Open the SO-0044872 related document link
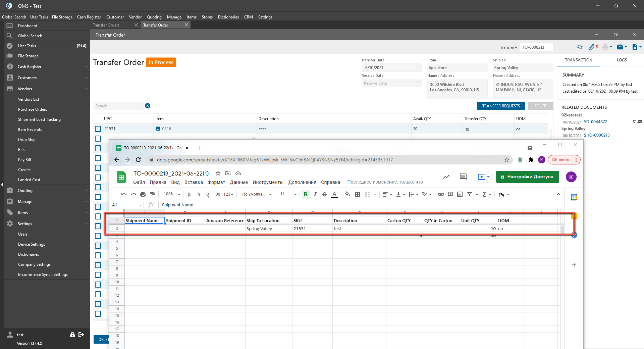This screenshot has height=349, width=644. click(x=595, y=122)
